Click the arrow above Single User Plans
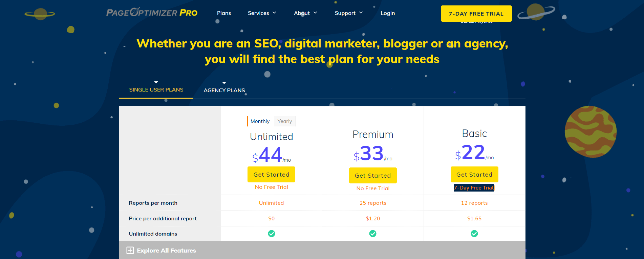The image size is (644, 259). pos(156,82)
